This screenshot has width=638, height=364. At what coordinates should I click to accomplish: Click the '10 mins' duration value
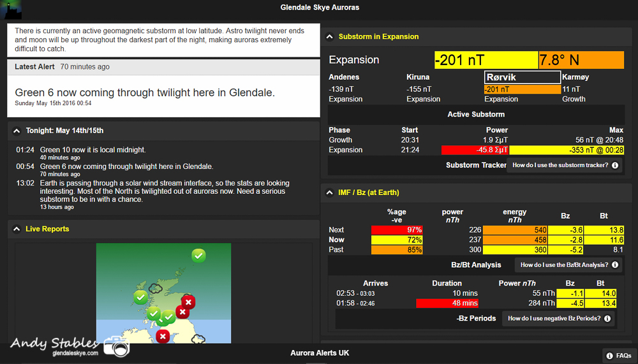pyautogui.click(x=465, y=293)
